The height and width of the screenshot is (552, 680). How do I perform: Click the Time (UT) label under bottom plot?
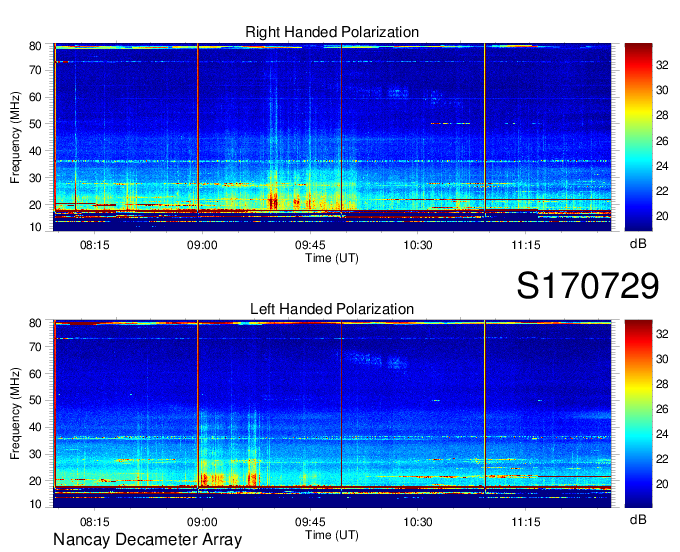coord(332,535)
